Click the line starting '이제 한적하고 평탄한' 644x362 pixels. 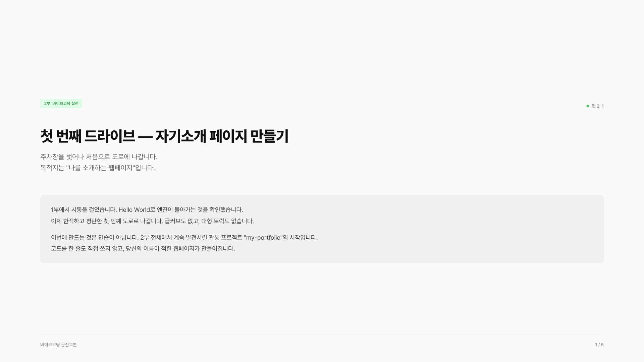pos(152,221)
